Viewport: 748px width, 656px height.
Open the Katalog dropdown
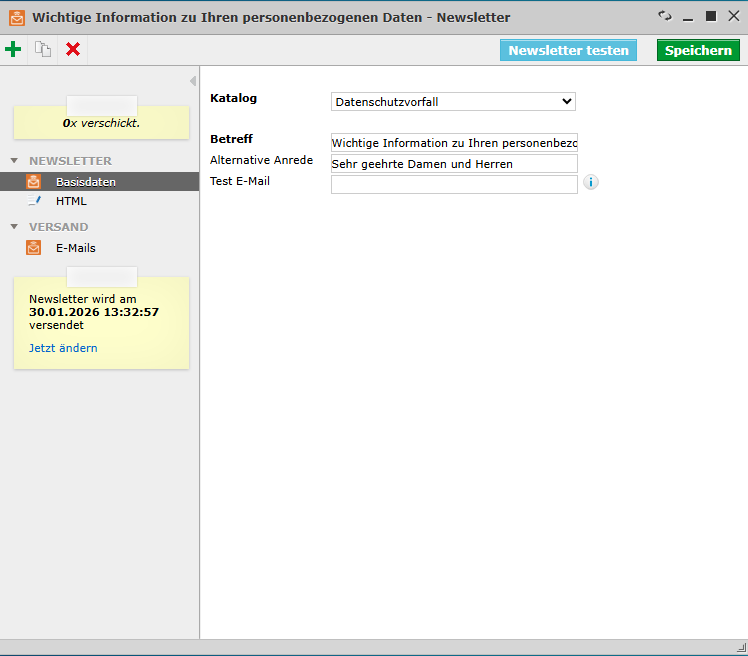pyautogui.click(x=453, y=101)
